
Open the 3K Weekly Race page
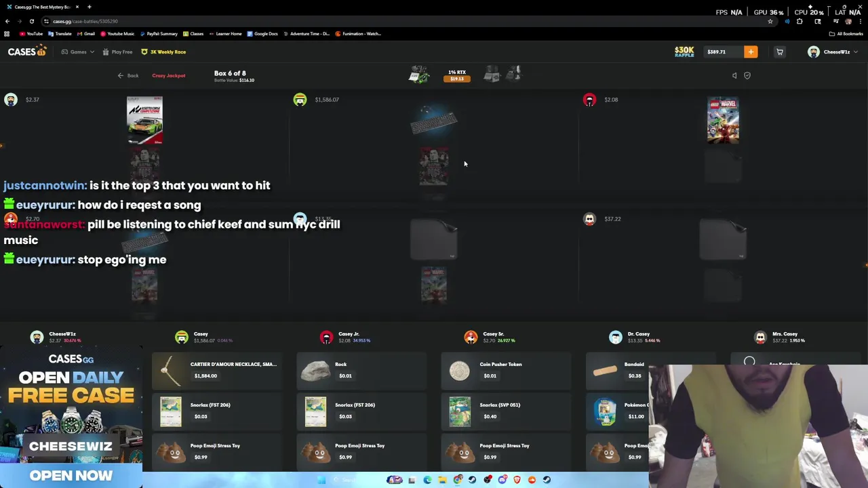coord(163,52)
